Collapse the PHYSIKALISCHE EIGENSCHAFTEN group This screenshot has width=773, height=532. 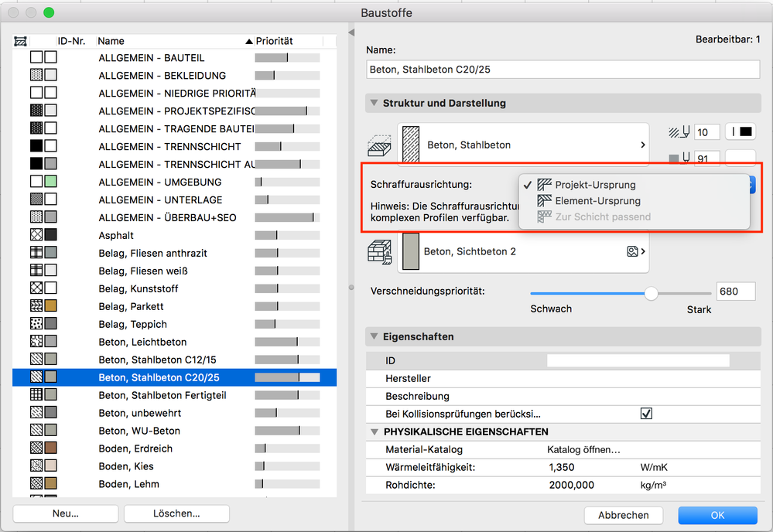[373, 431]
